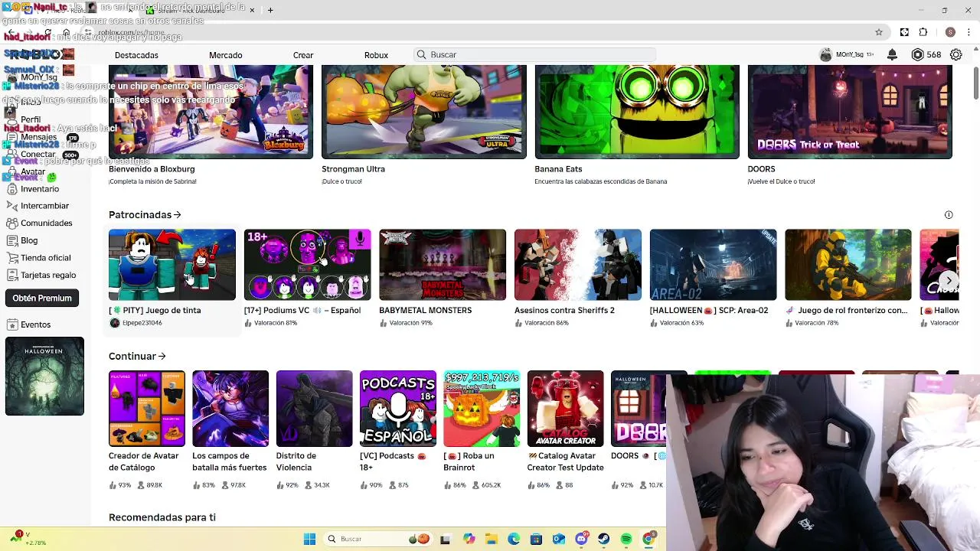Open Spotify from taskbar
Screen dimensions: 980x551
[x=626, y=539]
